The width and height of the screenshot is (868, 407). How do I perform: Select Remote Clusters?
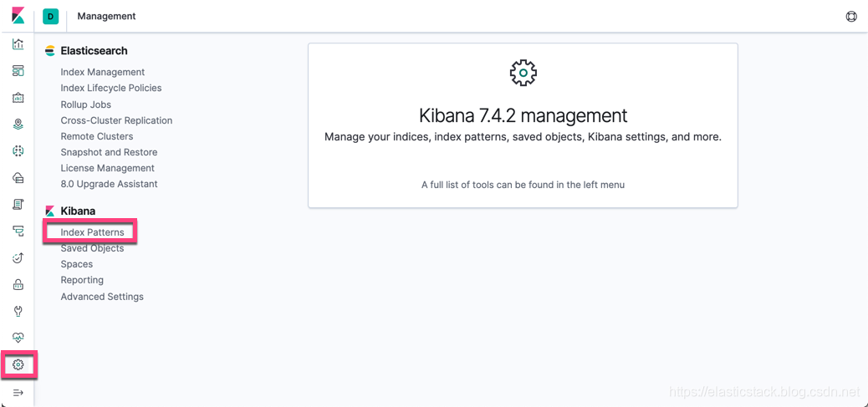(x=97, y=136)
